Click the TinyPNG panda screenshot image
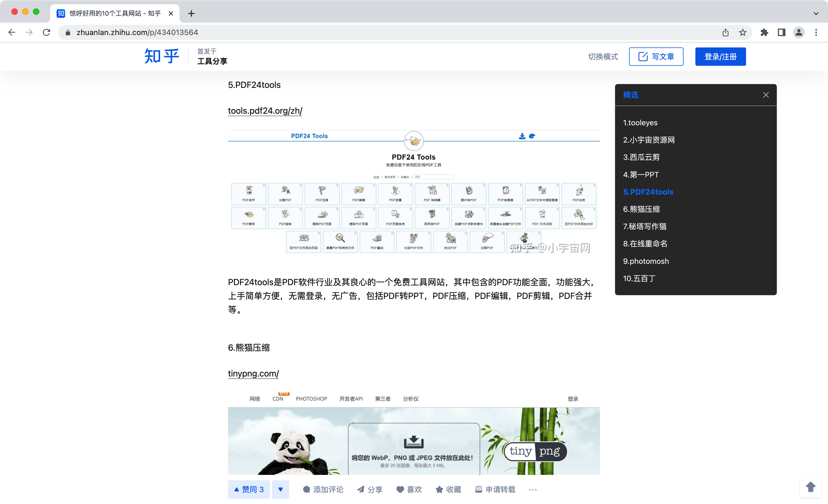Image resolution: width=828 pixels, height=504 pixels. (x=414, y=433)
